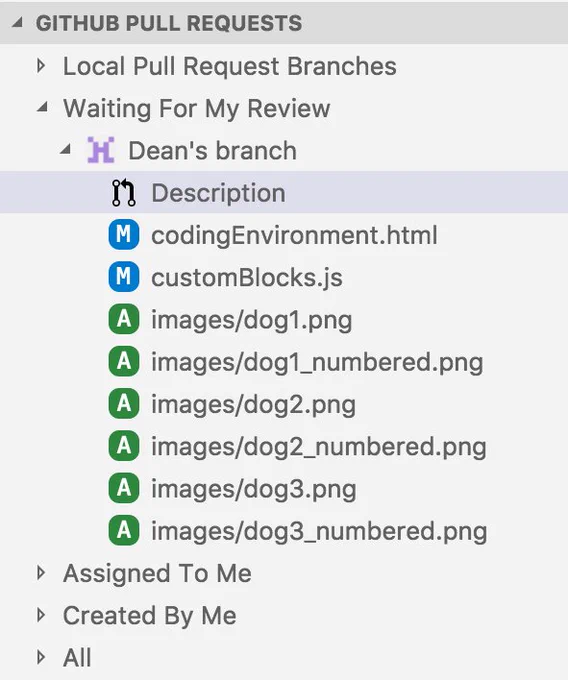Click added badge for images/dog3.png
Image resolution: width=568 pixels, height=680 pixels.
124,488
